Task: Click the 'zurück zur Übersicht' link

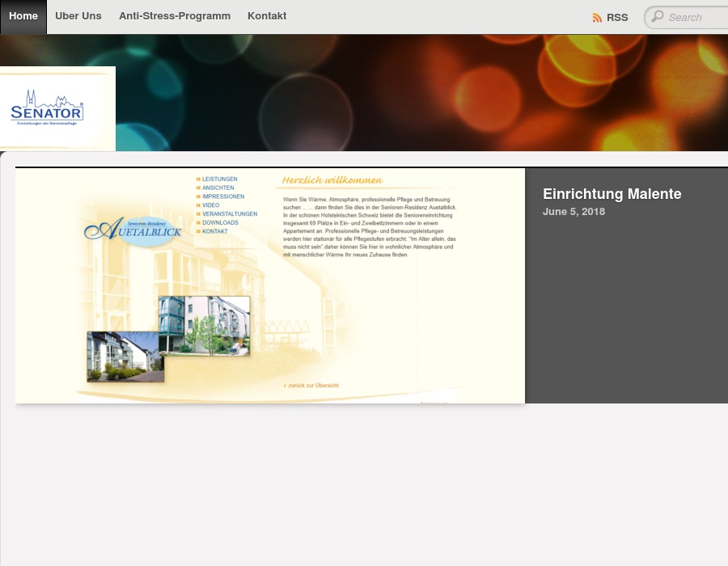Action: tap(314, 386)
